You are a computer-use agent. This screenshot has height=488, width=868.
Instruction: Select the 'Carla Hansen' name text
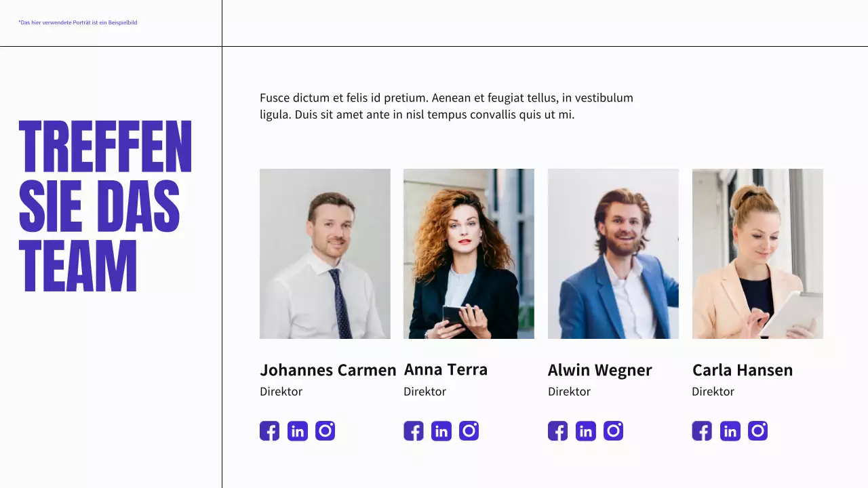[742, 370]
